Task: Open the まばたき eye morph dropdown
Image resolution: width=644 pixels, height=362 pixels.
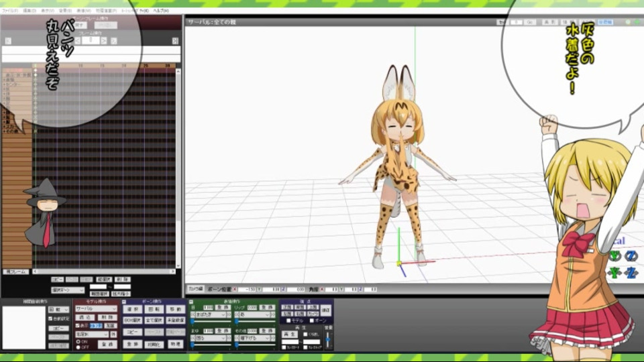Action: 211,315
